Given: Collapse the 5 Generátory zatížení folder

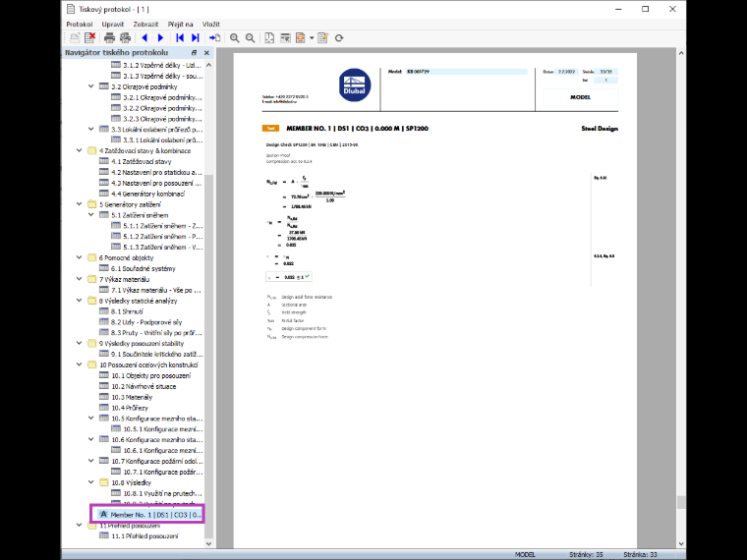Looking at the screenshot, I should 79,204.
